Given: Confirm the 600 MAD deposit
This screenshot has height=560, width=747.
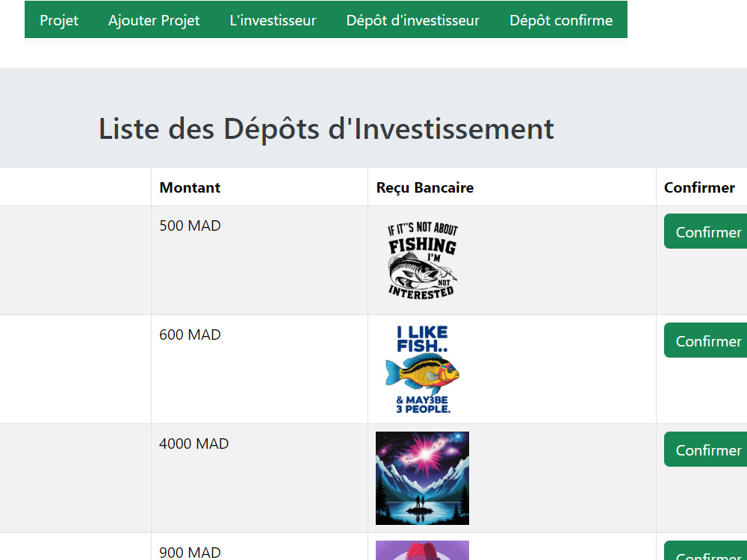Looking at the screenshot, I should (707, 340).
